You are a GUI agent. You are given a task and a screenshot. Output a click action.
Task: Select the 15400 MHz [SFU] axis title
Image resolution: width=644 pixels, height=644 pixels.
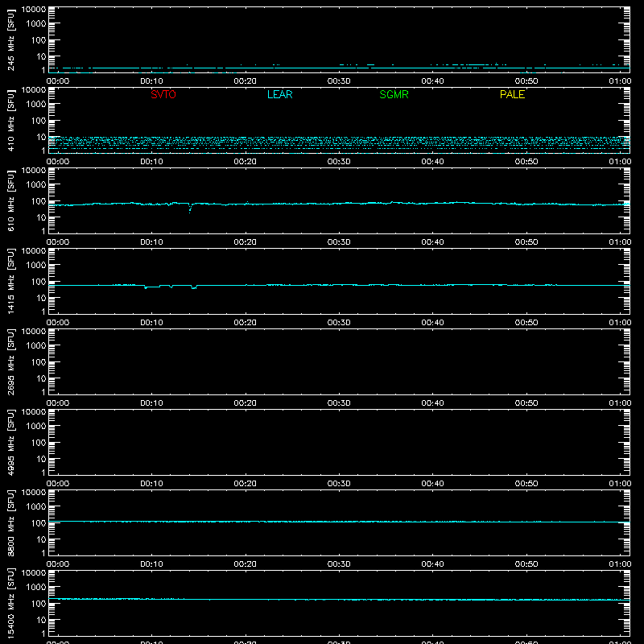(x=10, y=603)
